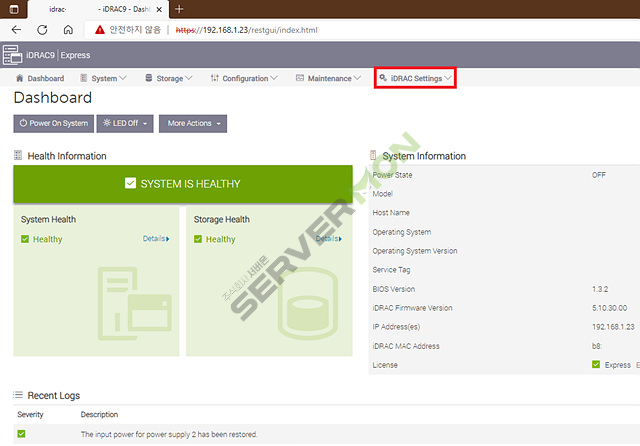The width and height of the screenshot is (640, 446).
Task: Open the Configuration menu
Action: 244,78
